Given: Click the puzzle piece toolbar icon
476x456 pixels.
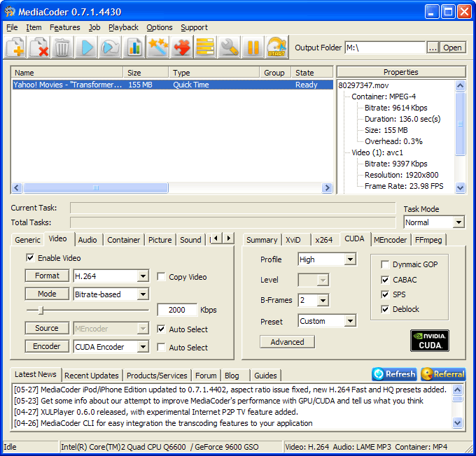Looking at the screenshot, I should 182,48.
